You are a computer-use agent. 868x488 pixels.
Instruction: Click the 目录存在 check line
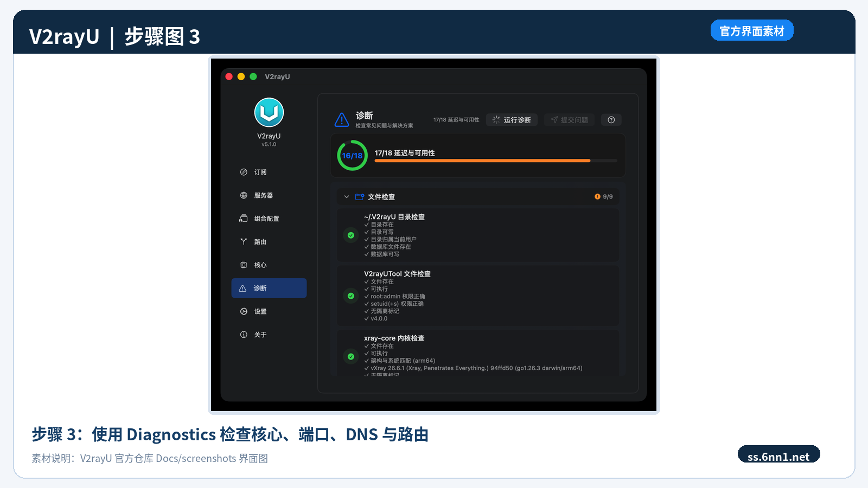pos(379,224)
